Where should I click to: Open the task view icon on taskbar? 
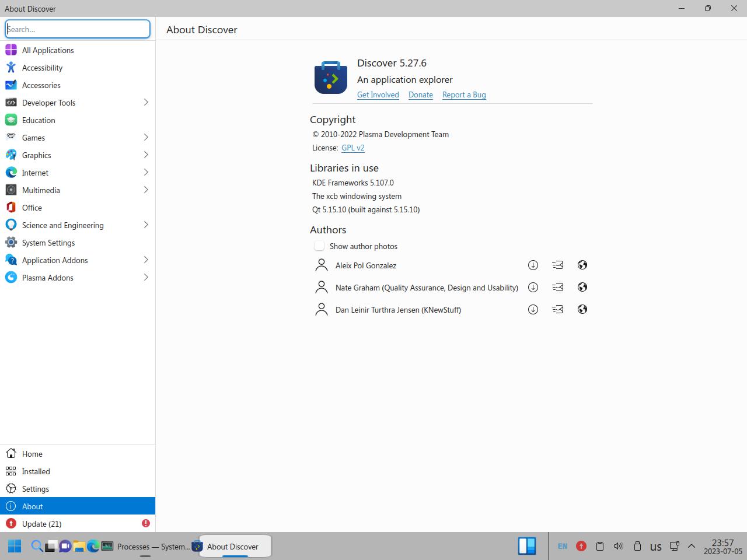[51, 547]
